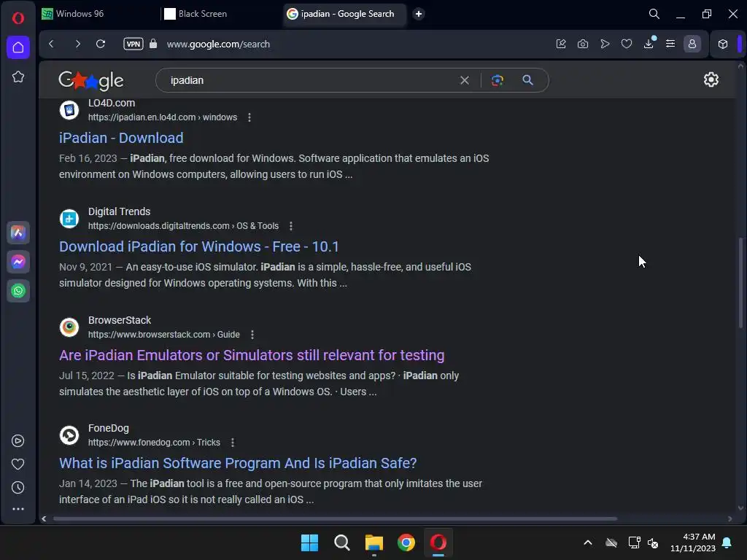Click the FoneDog site favicon
The image size is (747, 560).
[69, 435]
